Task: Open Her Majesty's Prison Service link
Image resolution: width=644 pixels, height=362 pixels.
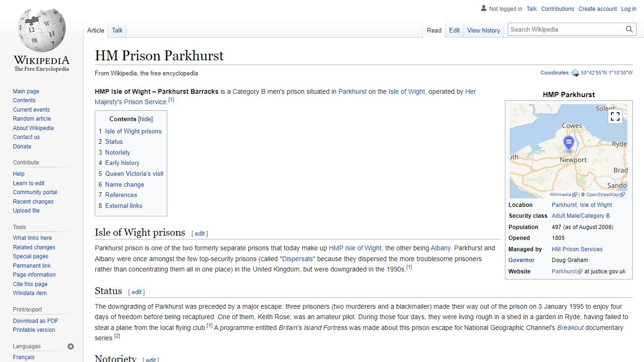Action: 285,97
